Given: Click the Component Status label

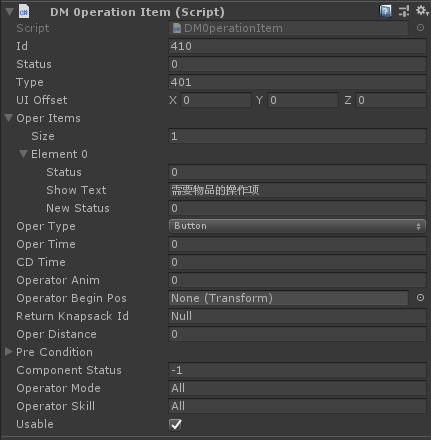Looking at the screenshot, I should [x=69, y=370].
